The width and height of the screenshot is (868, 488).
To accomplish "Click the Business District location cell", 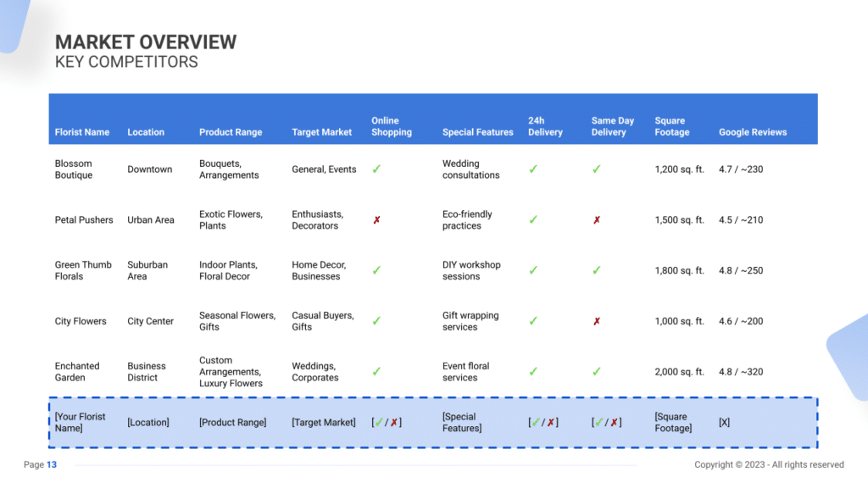I will (146, 372).
